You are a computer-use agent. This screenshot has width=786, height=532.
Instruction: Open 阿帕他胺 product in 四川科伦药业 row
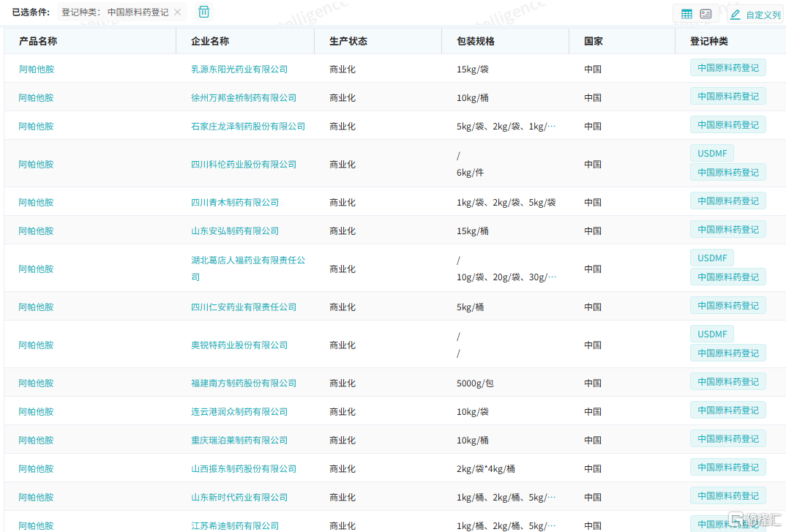(36, 165)
